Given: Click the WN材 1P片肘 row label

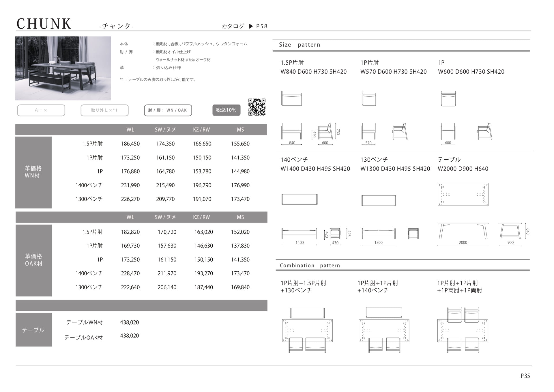Looking at the screenshot, I should pyautogui.click(x=95, y=158).
